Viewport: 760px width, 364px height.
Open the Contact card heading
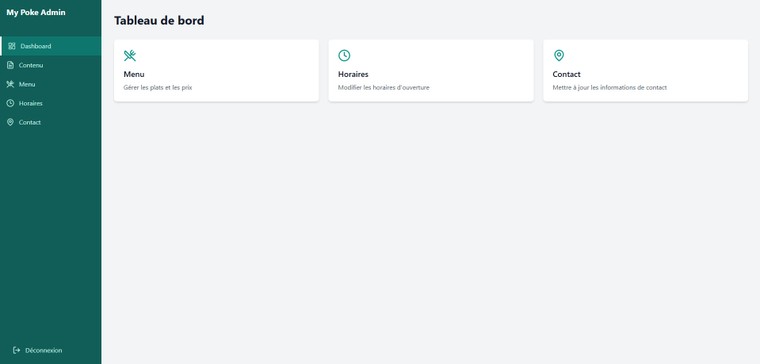tap(567, 74)
